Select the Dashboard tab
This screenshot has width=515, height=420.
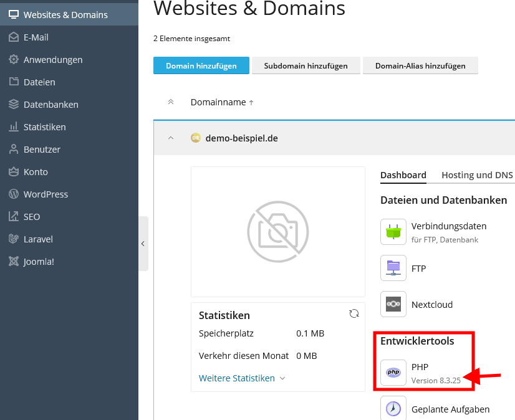[403, 175]
